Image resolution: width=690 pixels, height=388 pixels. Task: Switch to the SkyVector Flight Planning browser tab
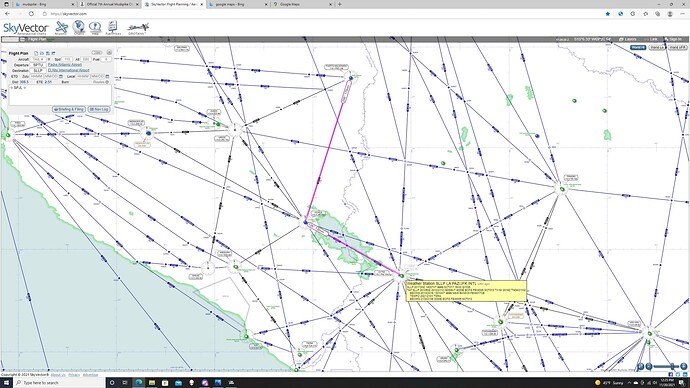pos(173,4)
